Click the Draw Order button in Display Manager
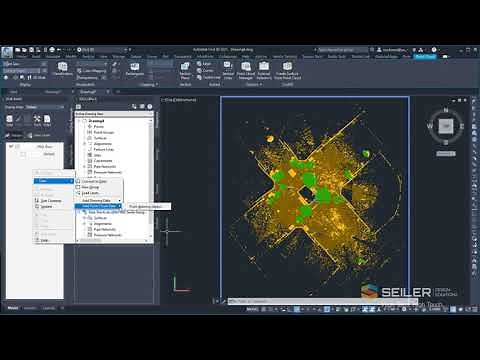 point(39,135)
